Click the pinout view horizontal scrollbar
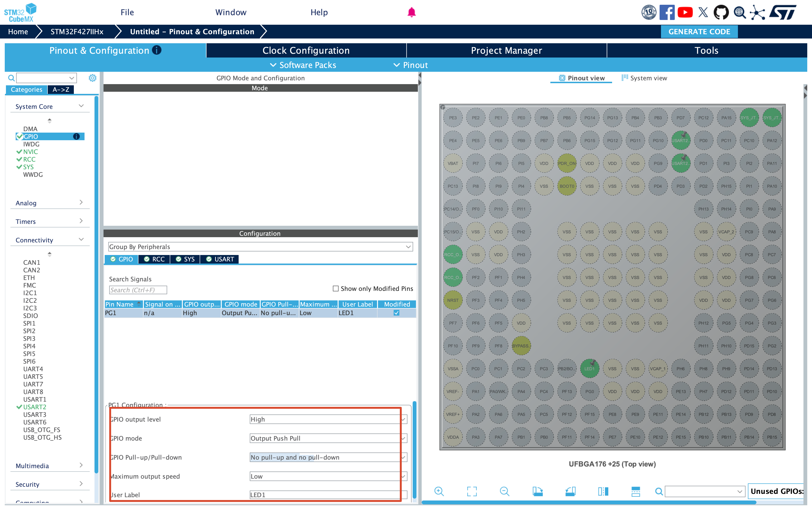The width and height of the screenshot is (812, 510). [x=589, y=502]
